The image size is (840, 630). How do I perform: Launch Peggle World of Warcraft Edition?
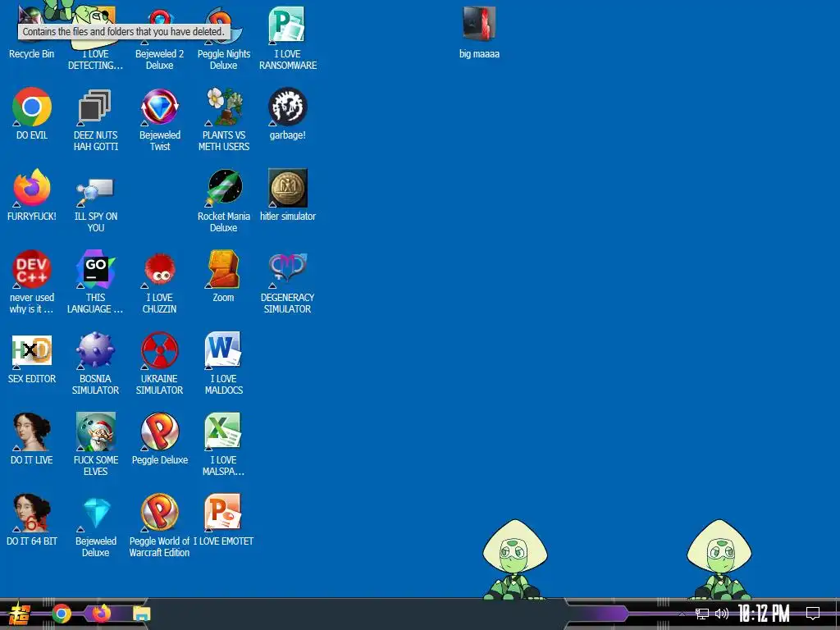click(160, 525)
